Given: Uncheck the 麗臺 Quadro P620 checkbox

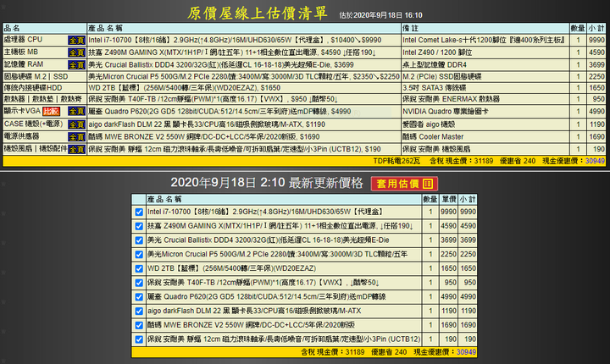Looking at the screenshot, I should [139, 297].
